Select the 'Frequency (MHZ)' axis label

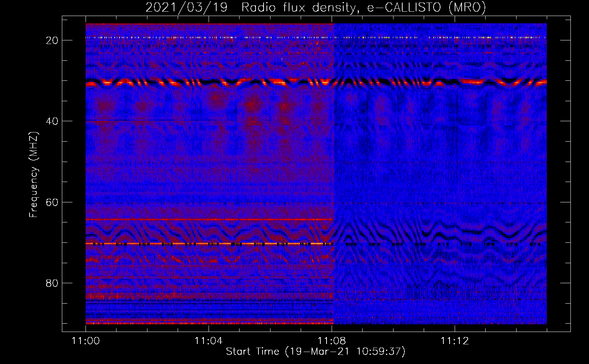(x=33, y=175)
